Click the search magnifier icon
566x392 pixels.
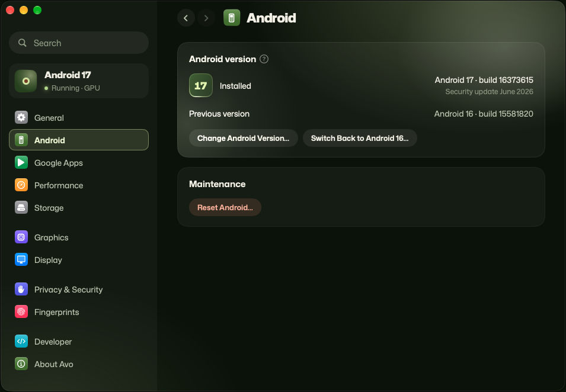tap(23, 43)
